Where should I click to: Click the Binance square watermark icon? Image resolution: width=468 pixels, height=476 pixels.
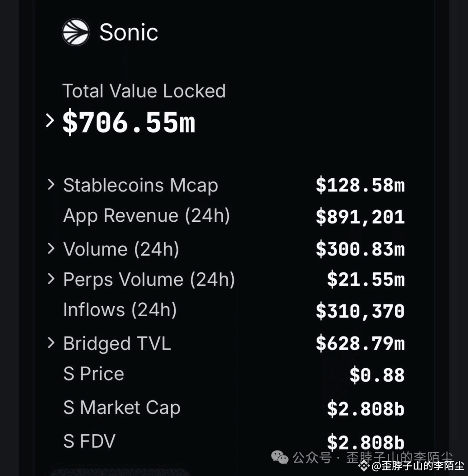point(364,466)
